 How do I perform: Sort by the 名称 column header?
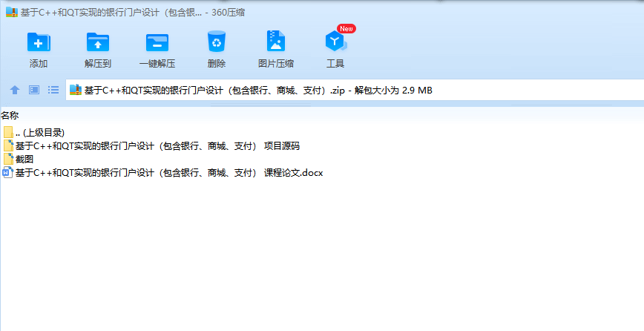10,115
